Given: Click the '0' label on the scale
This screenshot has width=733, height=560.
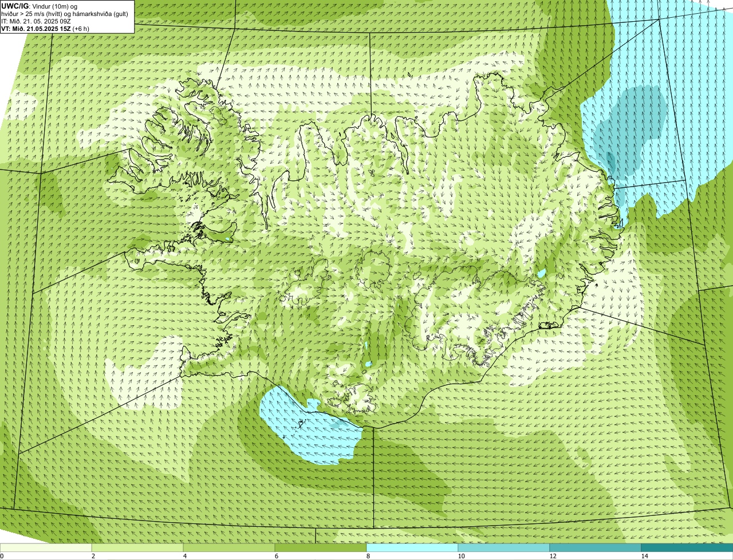Looking at the screenshot, I should (2, 556).
